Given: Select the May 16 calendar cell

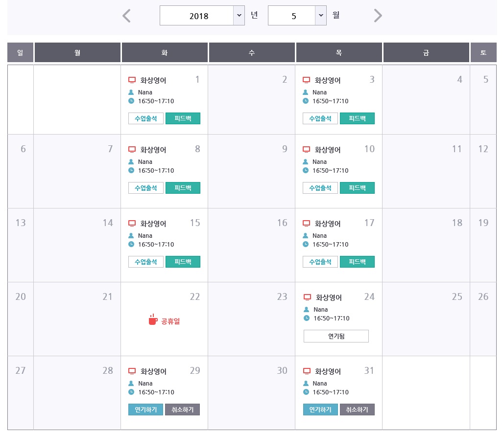Looking at the screenshot, I should tap(251, 245).
